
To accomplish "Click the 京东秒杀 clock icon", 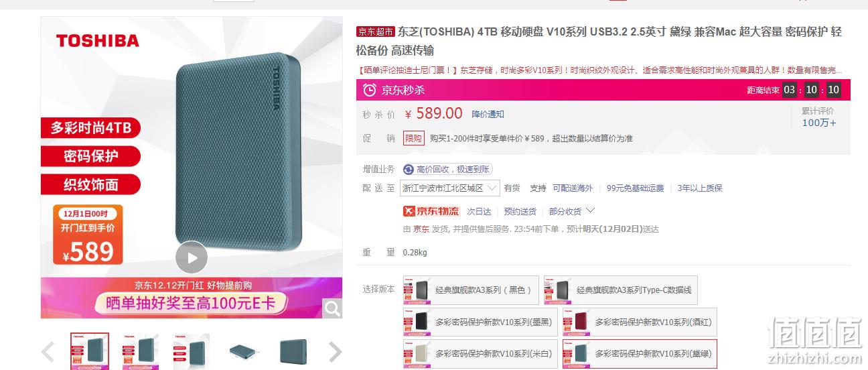I will [x=369, y=90].
